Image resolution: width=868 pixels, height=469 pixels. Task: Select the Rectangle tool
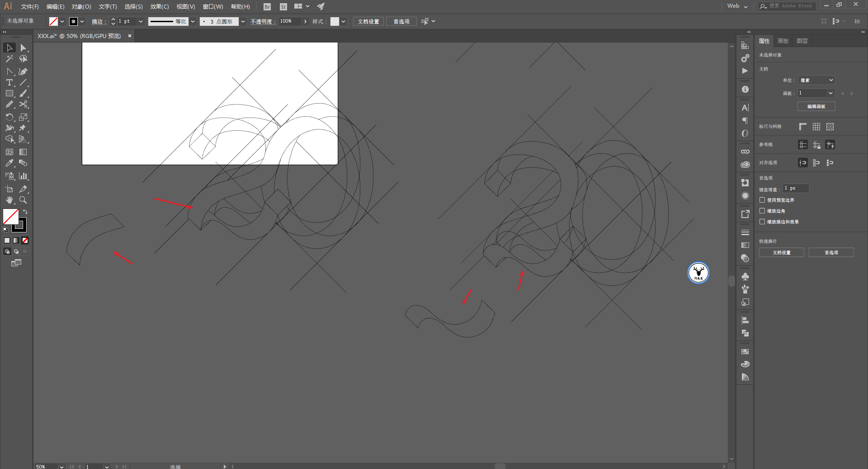coord(9,94)
